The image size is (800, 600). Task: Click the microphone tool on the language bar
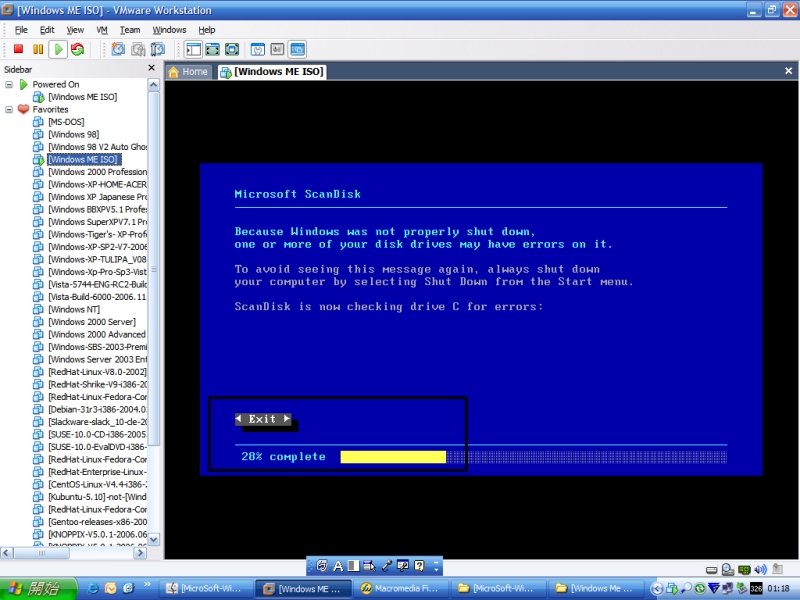387,565
